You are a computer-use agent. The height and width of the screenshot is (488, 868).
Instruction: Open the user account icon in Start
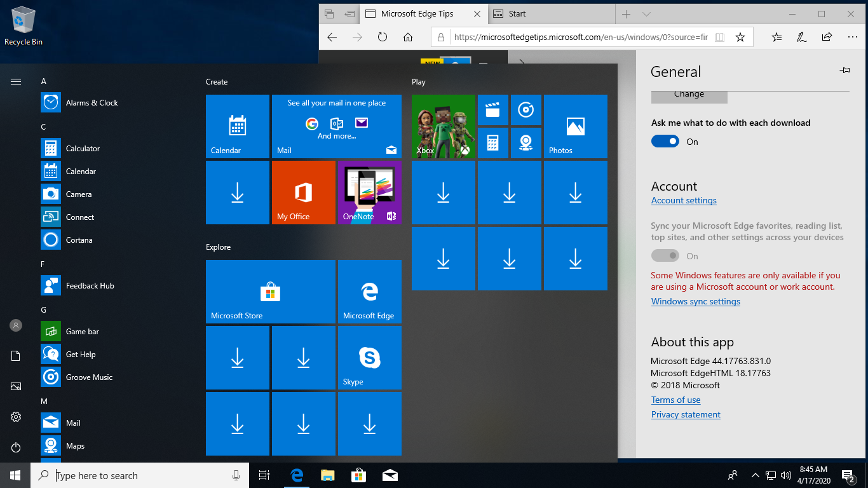[16, 325]
